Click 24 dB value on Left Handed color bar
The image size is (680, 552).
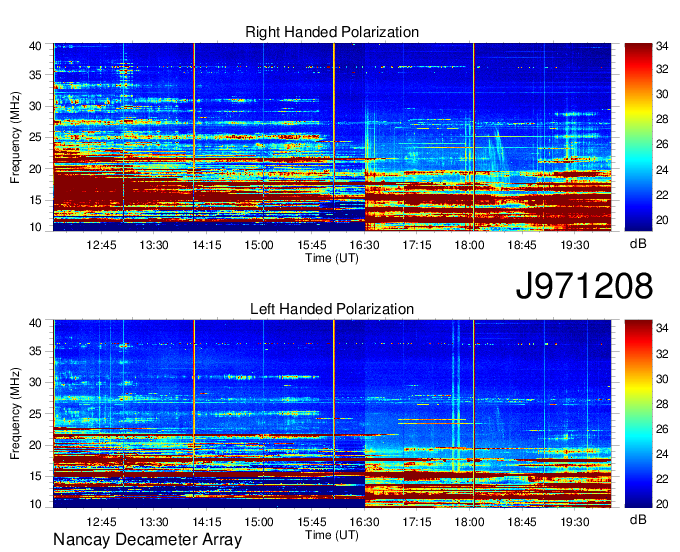662,454
